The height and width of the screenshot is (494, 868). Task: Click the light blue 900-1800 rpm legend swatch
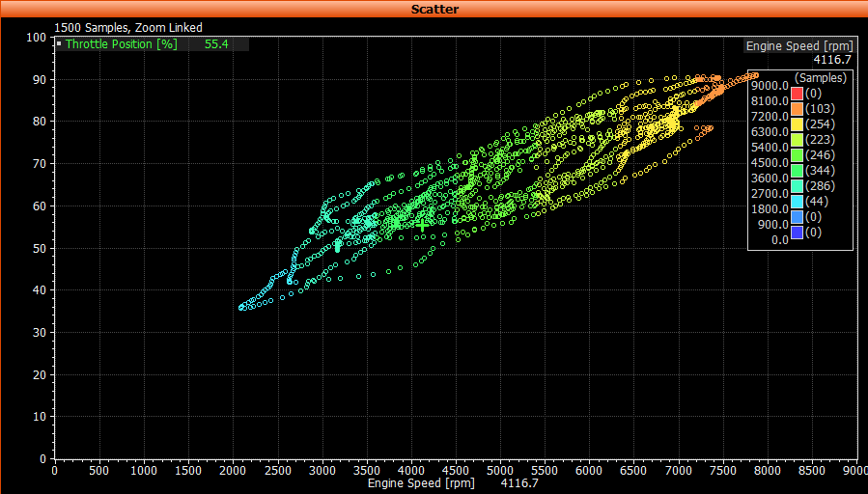pyautogui.click(x=798, y=217)
